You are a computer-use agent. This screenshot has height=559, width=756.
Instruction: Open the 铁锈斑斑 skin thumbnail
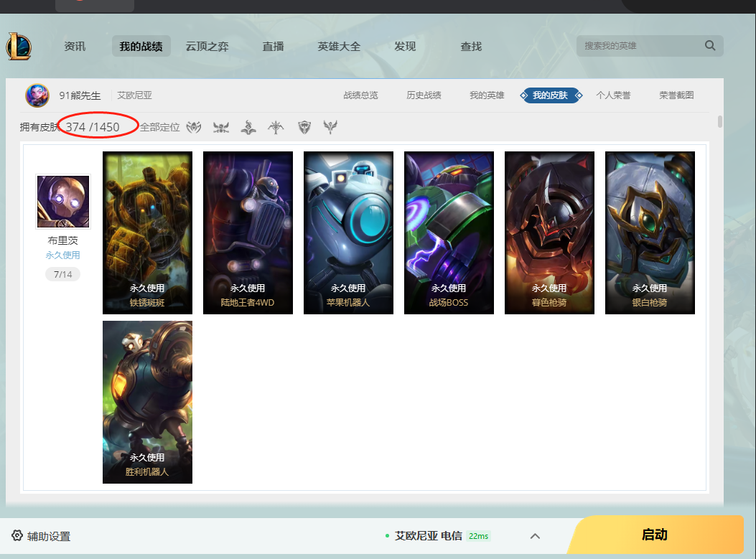[x=147, y=232]
